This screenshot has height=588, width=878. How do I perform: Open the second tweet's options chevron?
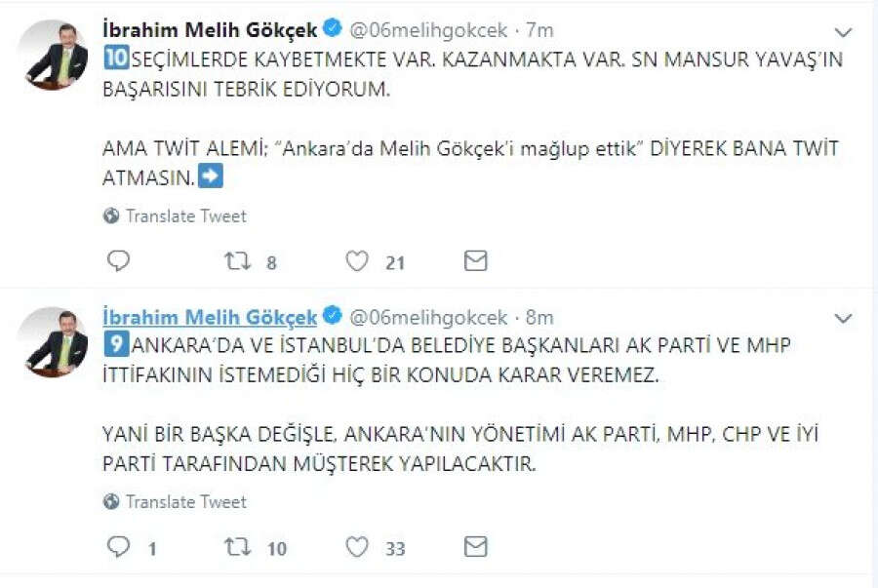843,318
